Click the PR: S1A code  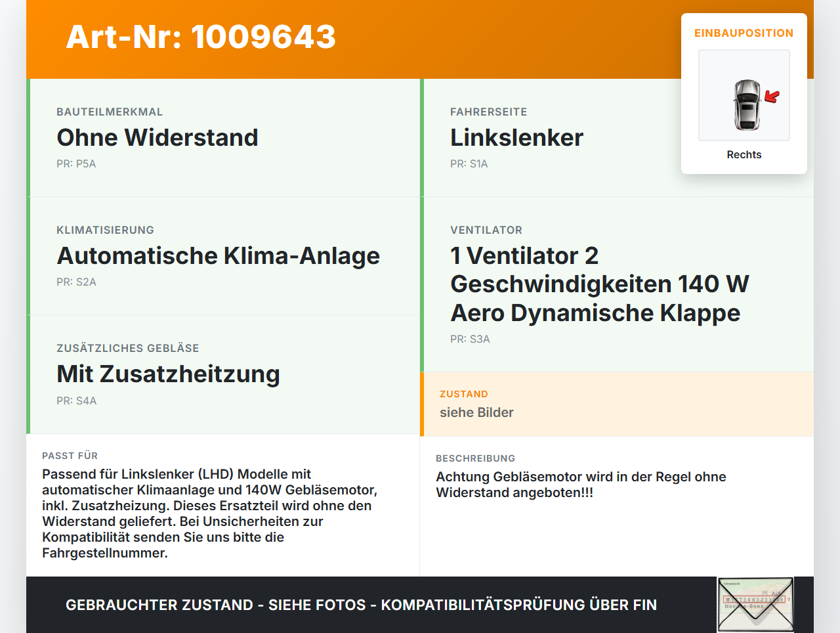coord(469,164)
